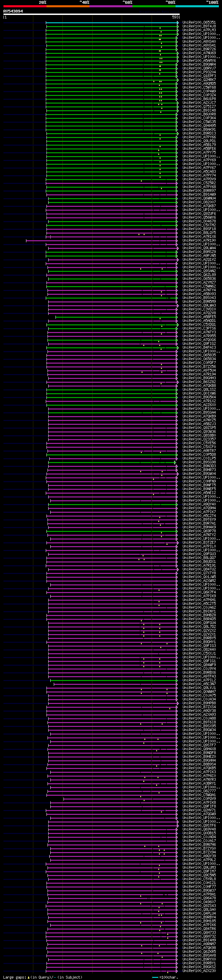Click the UniRef100_A9QY40 label
The image size is (222, 980).
coord(199,504)
